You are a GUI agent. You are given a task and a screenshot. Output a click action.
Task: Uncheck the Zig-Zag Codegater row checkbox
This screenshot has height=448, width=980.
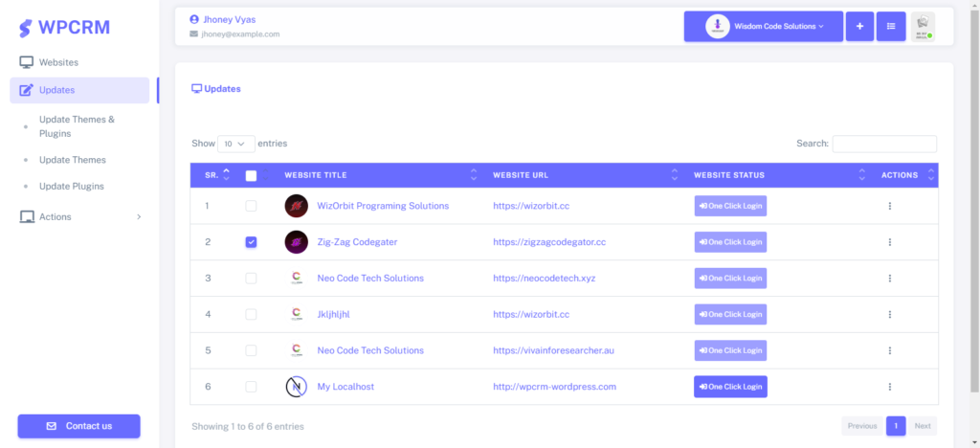click(251, 242)
